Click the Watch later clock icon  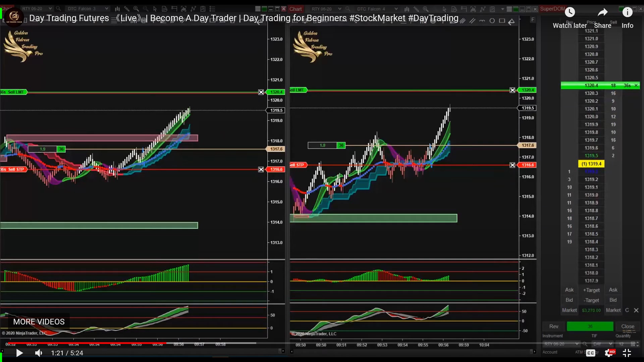pyautogui.click(x=570, y=13)
